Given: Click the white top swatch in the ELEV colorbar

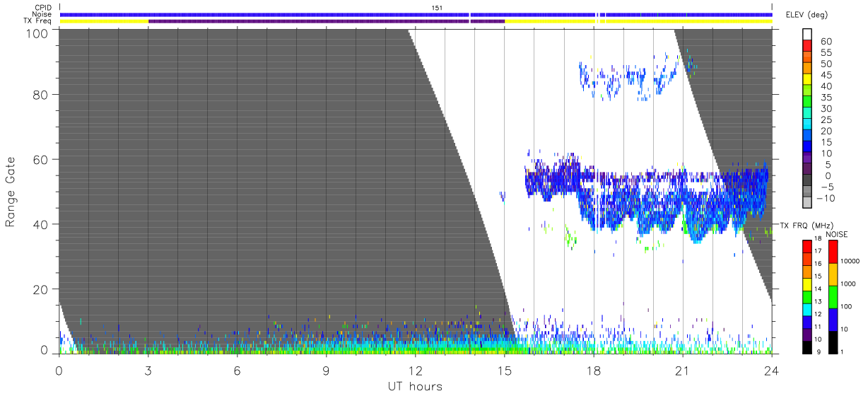Looking at the screenshot, I should 807,35.
